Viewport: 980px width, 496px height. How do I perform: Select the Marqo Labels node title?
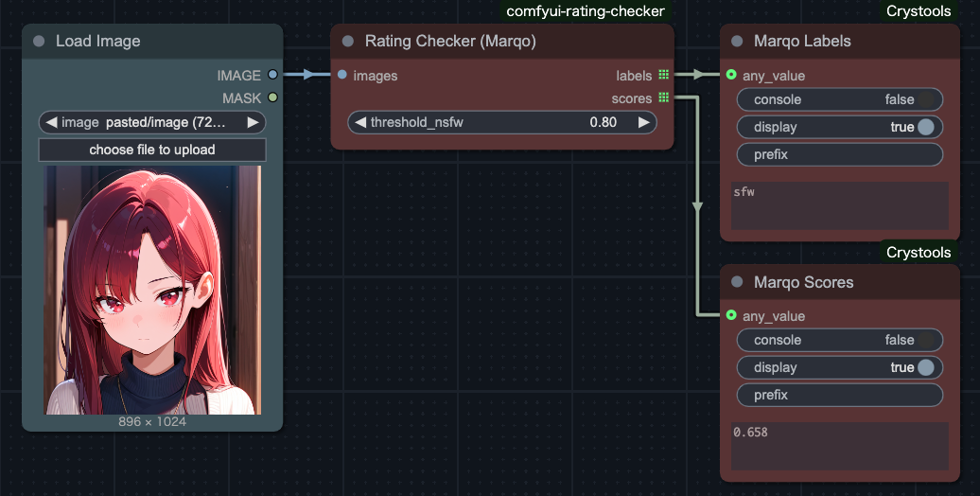[802, 42]
